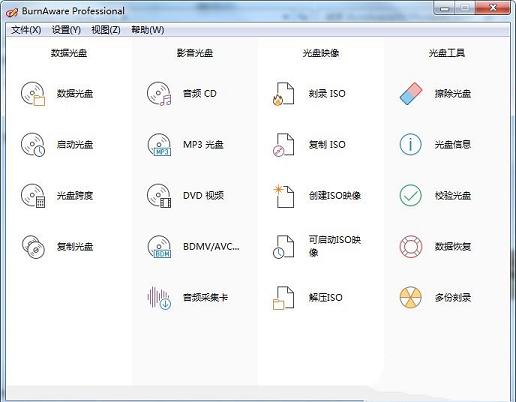Click the 启动光盘 boot disc icon
516x402 pixels.
point(33,145)
